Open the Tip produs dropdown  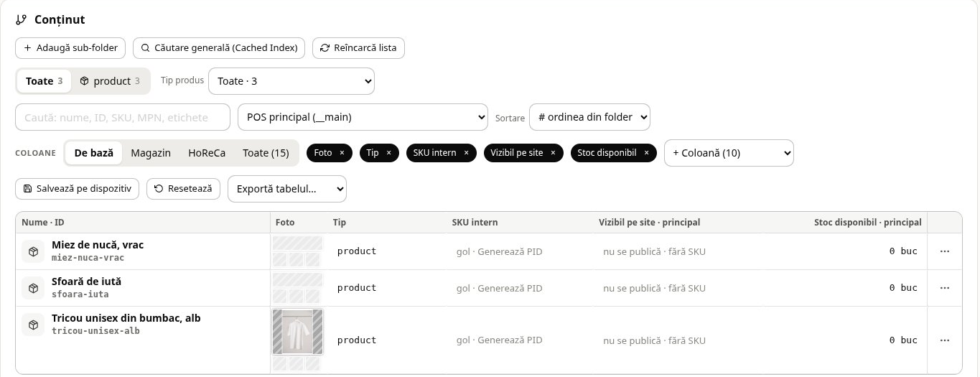click(291, 81)
